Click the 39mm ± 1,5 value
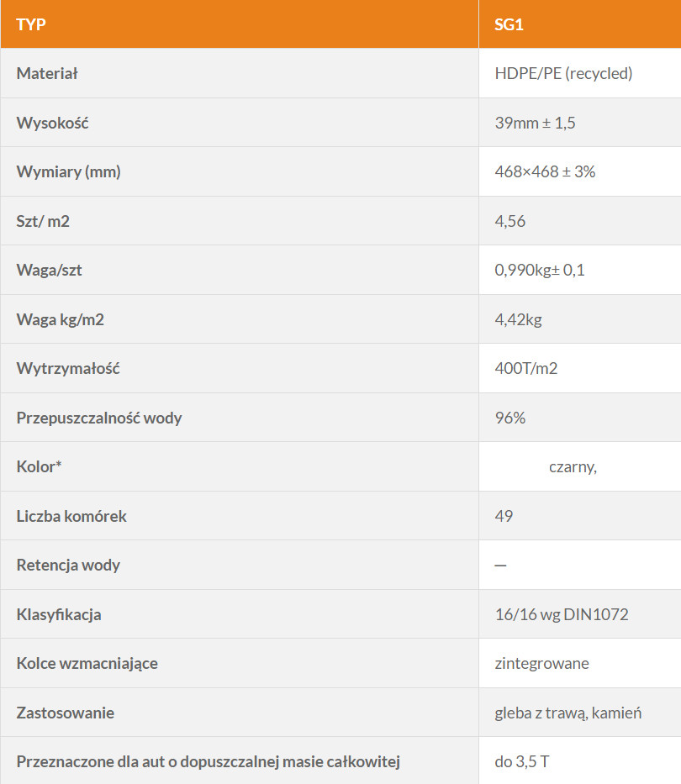This screenshot has width=681, height=784. pyautogui.click(x=535, y=123)
